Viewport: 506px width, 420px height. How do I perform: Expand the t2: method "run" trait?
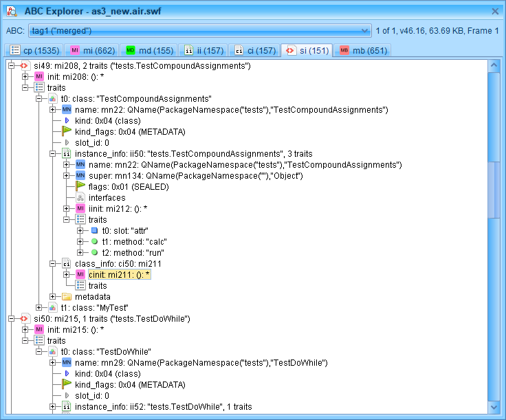click(x=80, y=252)
